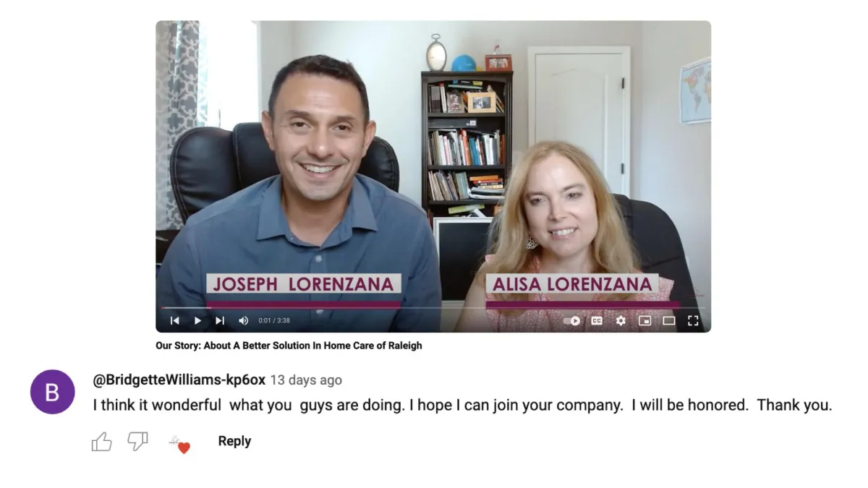The height and width of the screenshot is (488, 868).
Task: Open the '13 days ago' timestamp link
Action: (x=306, y=380)
